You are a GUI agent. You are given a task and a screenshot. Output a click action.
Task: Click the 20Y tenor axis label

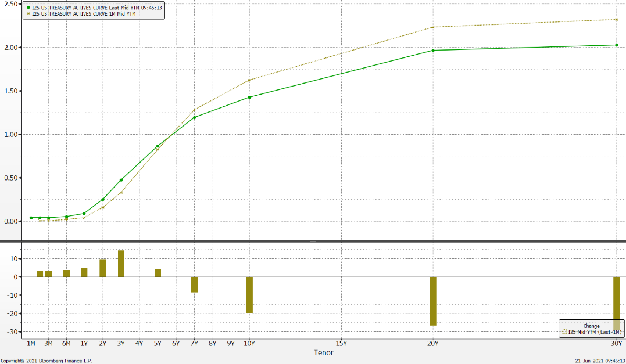(x=433, y=343)
